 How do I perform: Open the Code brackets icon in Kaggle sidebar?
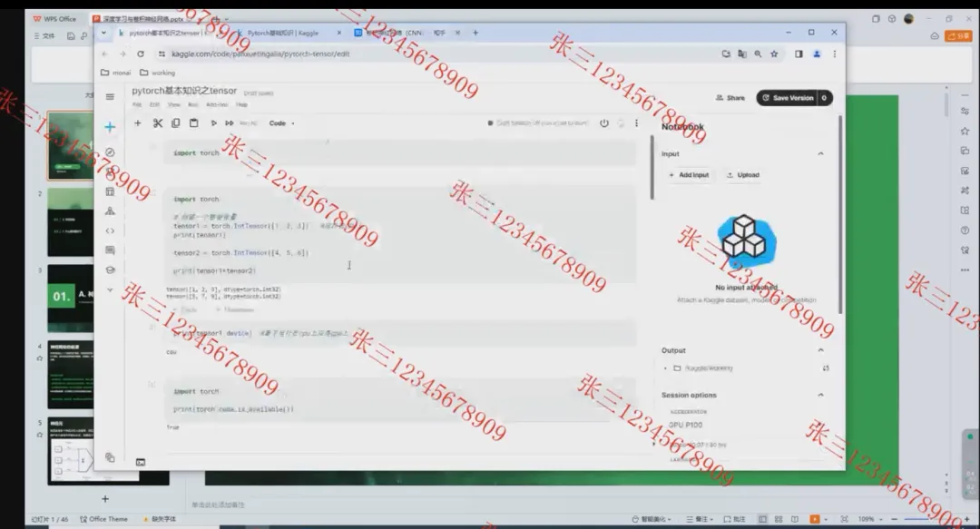click(110, 230)
